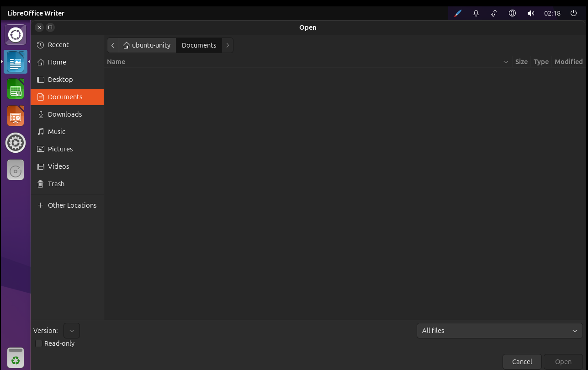Launch LibreOffice Calc from the dock
Image resolution: width=588 pixels, height=370 pixels.
click(16, 89)
